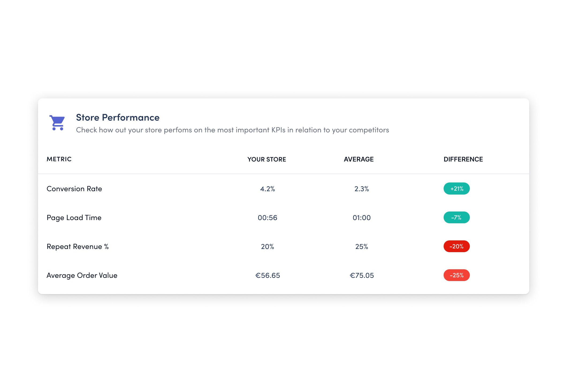Select the €75.05 average order value
579x392 pixels.
click(x=362, y=275)
